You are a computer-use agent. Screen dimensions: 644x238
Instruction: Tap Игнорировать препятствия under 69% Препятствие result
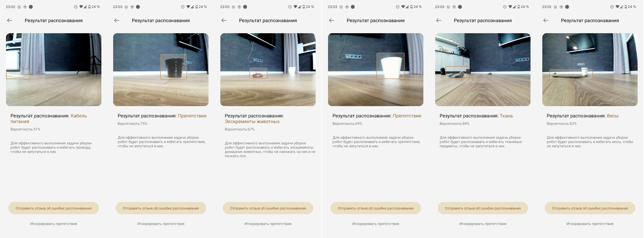376,224
